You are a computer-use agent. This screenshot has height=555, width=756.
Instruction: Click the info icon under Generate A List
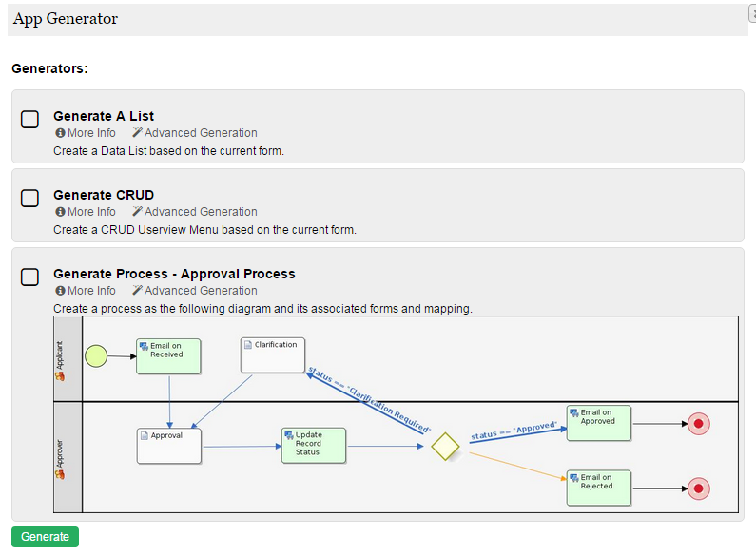tap(60, 133)
